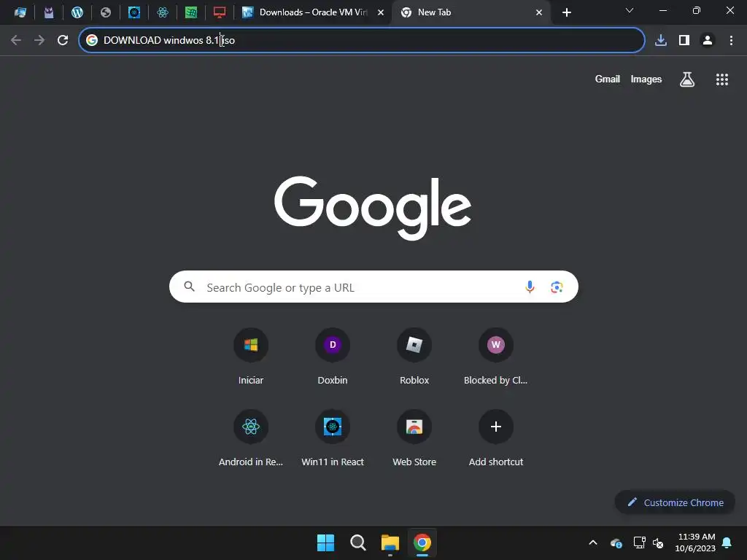Show hidden system tray icons
This screenshot has width=747, height=560.
pyautogui.click(x=593, y=542)
